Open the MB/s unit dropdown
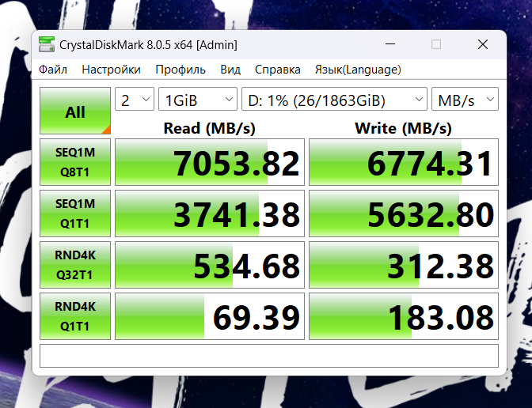532x408 pixels. pyautogui.click(x=465, y=99)
